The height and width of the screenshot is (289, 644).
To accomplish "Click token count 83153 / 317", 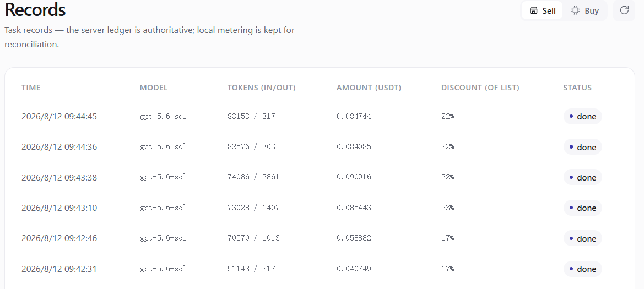I will pos(251,117).
